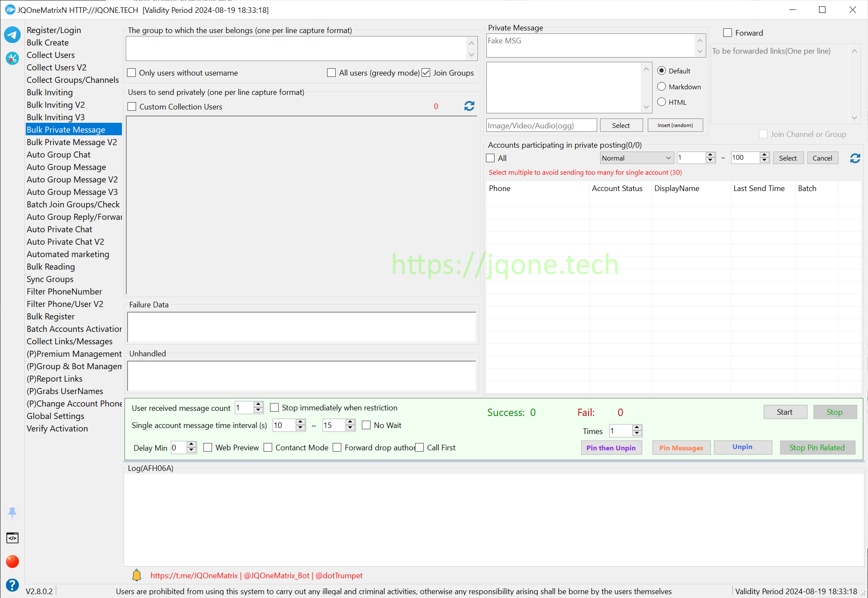Screen dimensions: 868x598
Task: Open Verify Activation page
Action: [x=57, y=428]
